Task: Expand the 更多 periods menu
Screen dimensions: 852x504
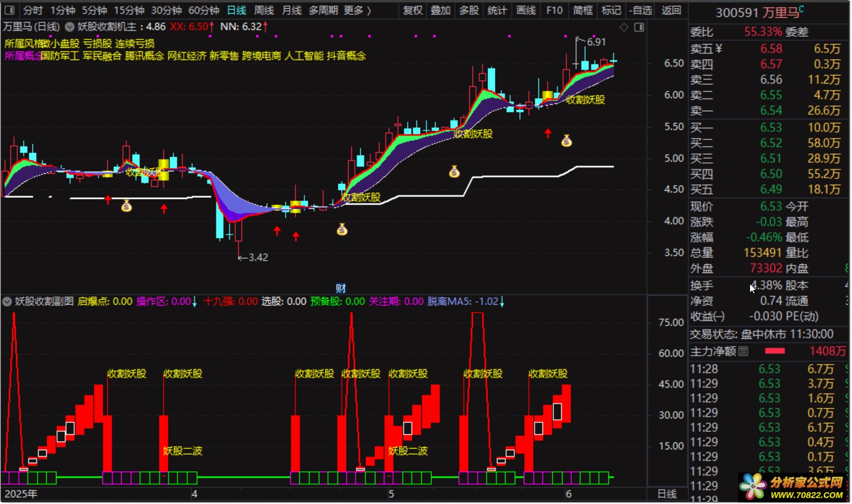Action: tap(357, 10)
